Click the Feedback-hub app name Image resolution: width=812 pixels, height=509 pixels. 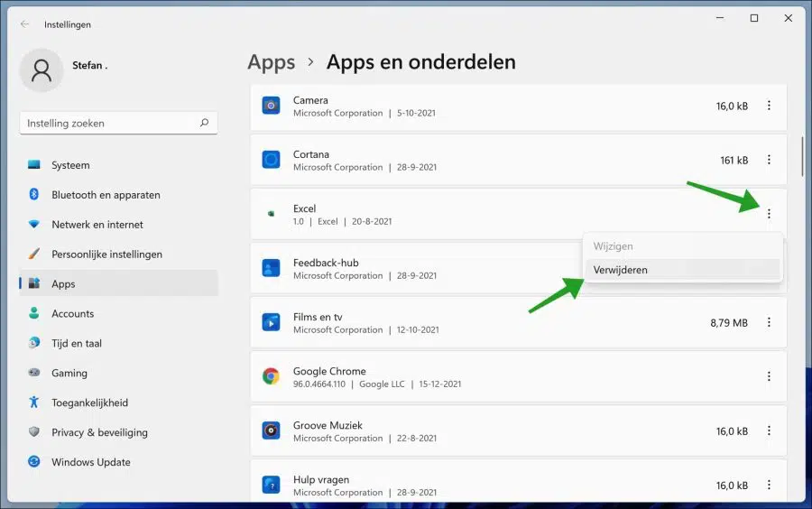click(326, 263)
